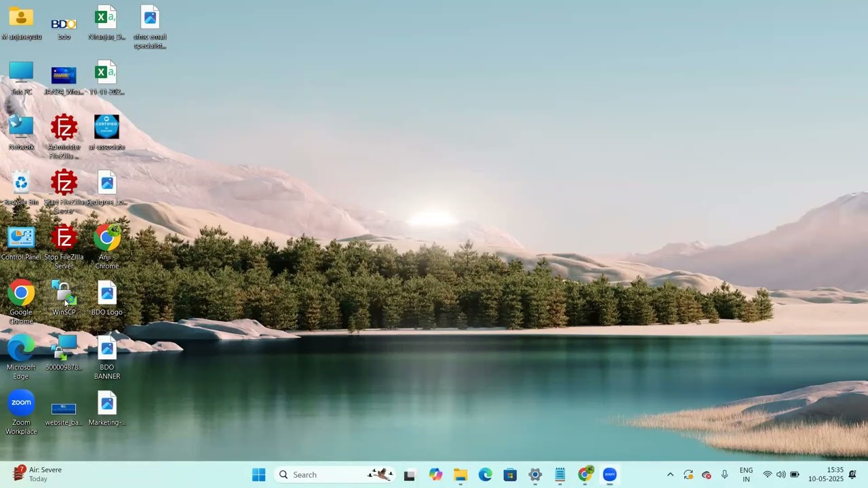Launch Copilot from the taskbar
This screenshot has height=488, width=868.
point(435,474)
